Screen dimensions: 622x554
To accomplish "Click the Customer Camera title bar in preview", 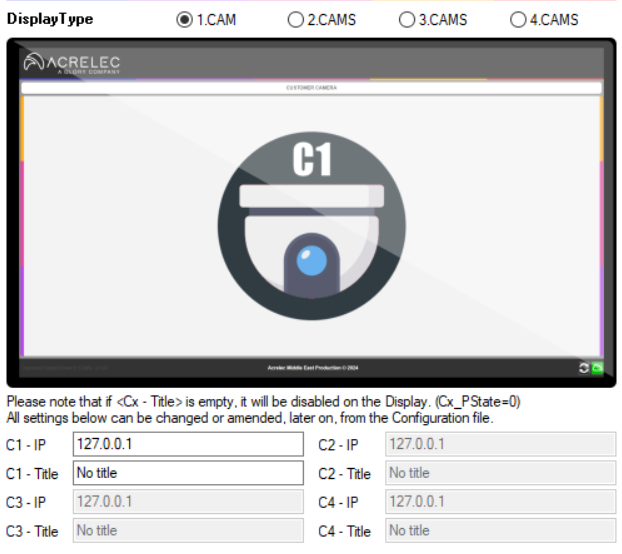I will (311, 88).
